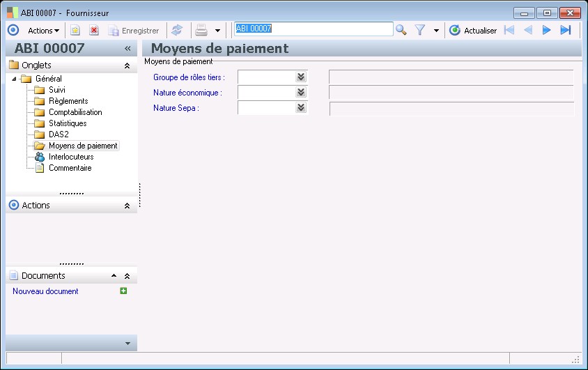The image size is (588, 370).
Task: Open the Comptabilisation tab
Action: point(75,112)
